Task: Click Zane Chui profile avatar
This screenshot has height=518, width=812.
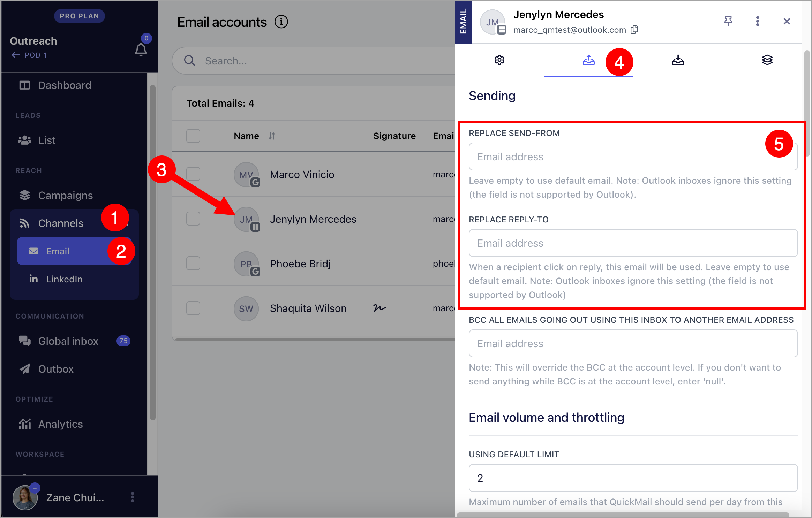Action: point(25,497)
